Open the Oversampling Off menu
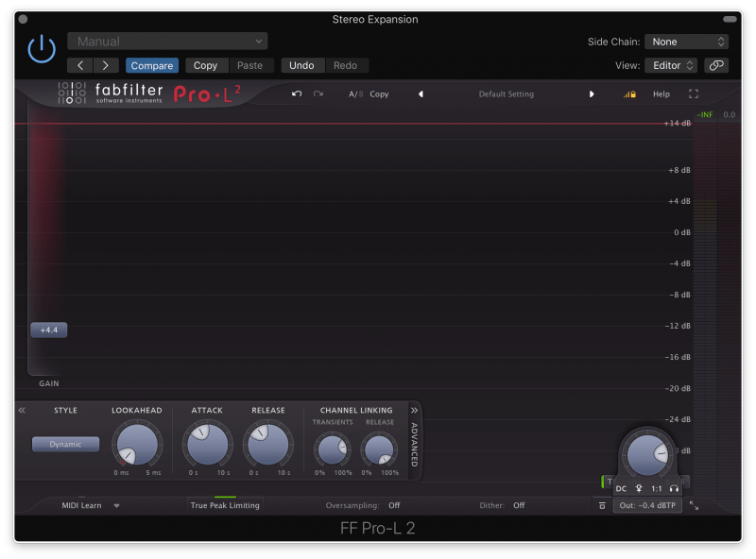Image resolution: width=756 pixels, height=559 pixels. (394, 505)
